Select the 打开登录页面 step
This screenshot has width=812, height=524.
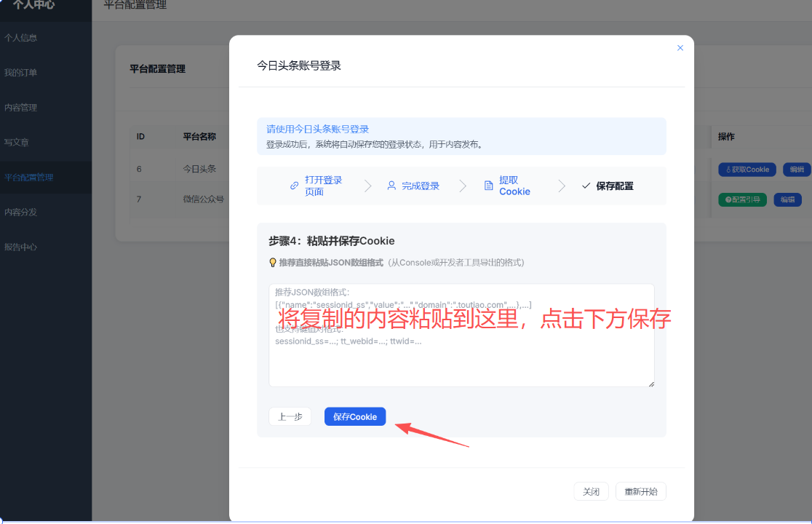(x=317, y=186)
